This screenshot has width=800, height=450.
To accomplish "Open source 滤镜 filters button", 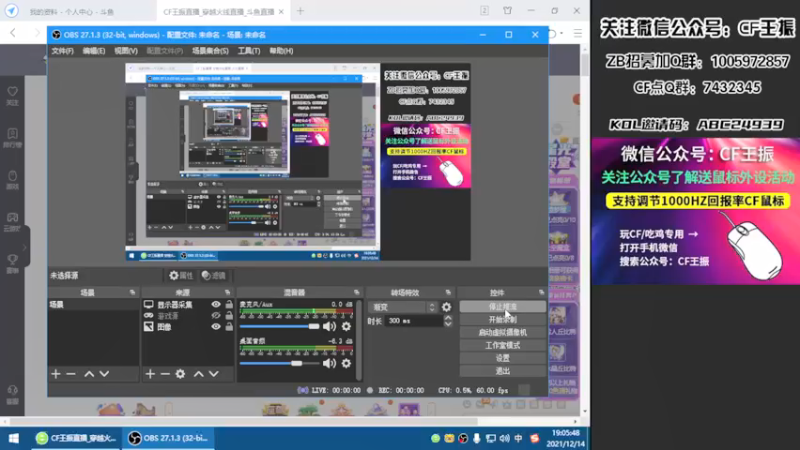I will [x=214, y=276].
